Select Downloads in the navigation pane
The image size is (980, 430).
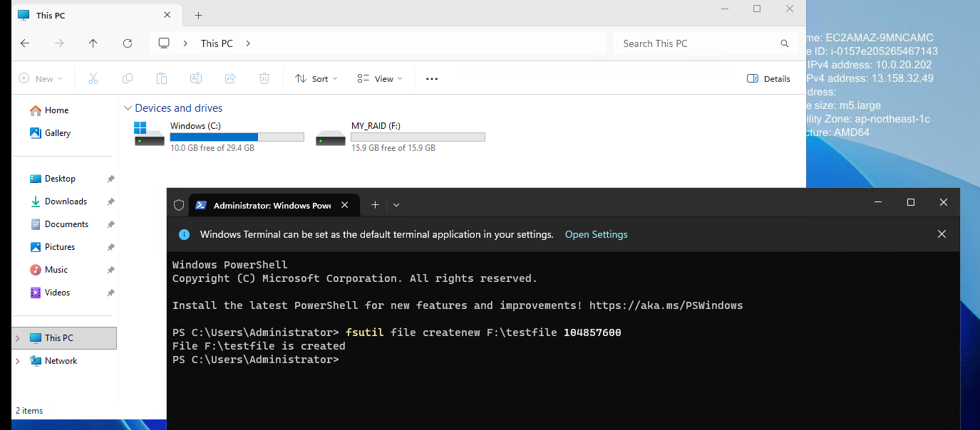coord(66,201)
